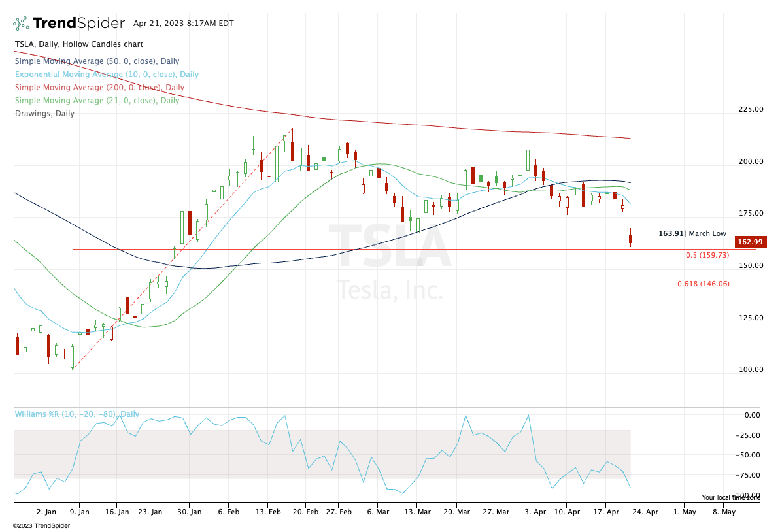780x532 pixels.
Task: Click the 6. Mar date label
Action: pos(378,512)
